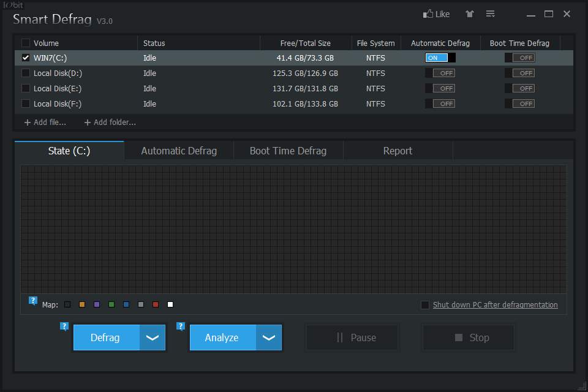Image resolution: width=588 pixels, height=392 pixels.
Task: Maximize the Smart Defrag window
Action: click(549, 14)
